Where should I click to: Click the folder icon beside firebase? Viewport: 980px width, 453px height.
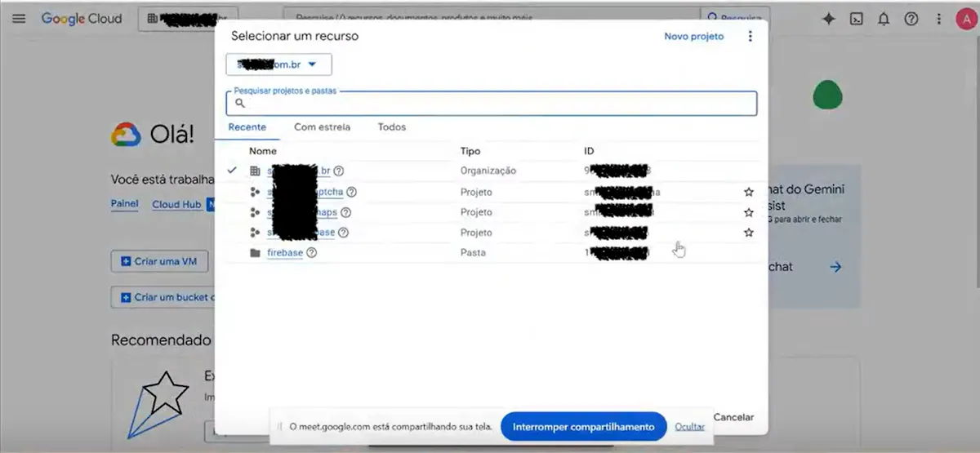pyautogui.click(x=255, y=253)
